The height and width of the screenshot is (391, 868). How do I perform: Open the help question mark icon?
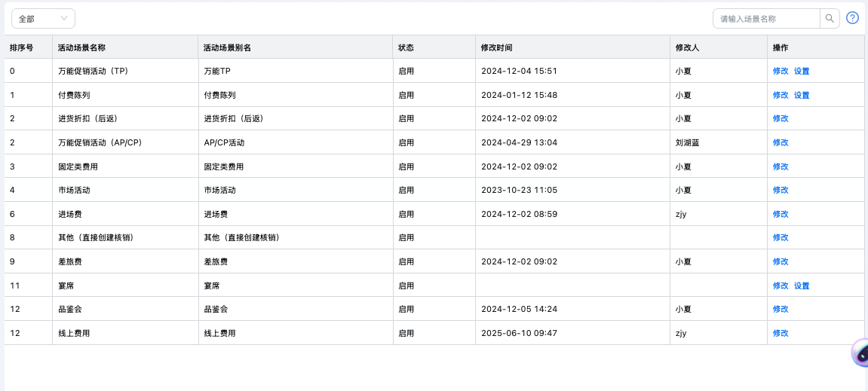point(852,18)
